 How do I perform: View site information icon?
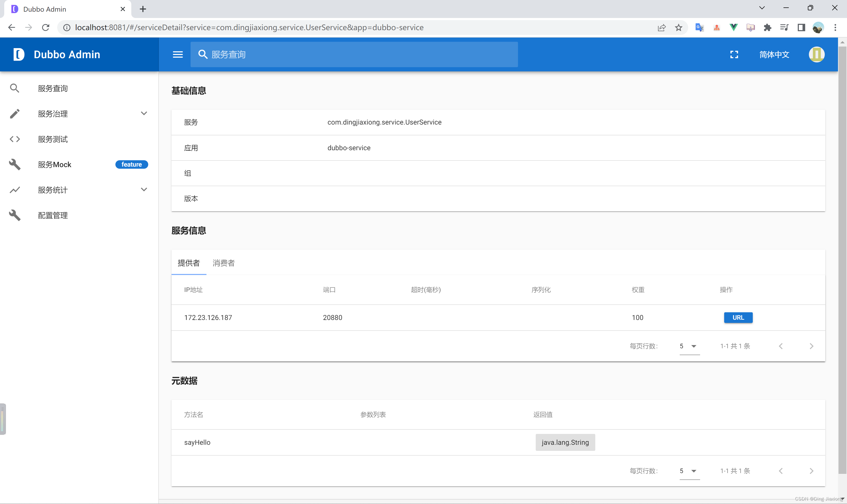click(67, 28)
